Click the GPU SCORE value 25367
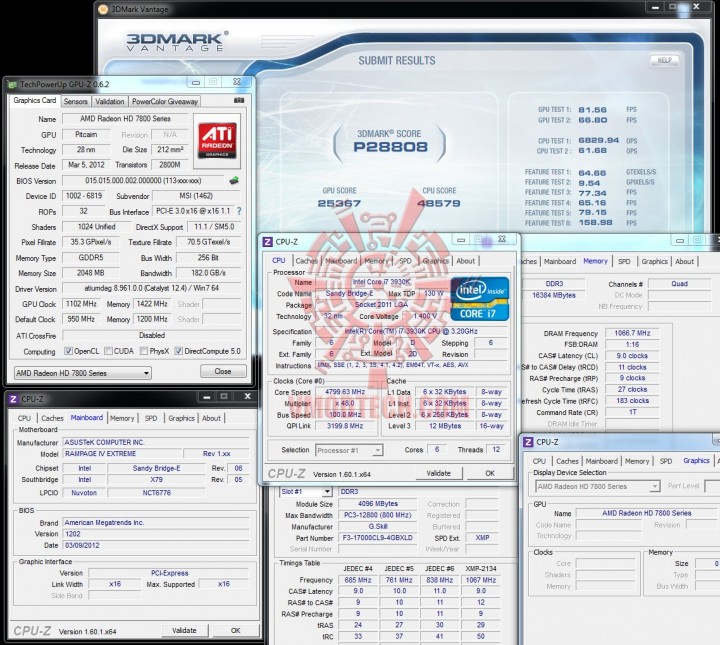The height and width of the screenshot is (645, 720). coord(339,203)
